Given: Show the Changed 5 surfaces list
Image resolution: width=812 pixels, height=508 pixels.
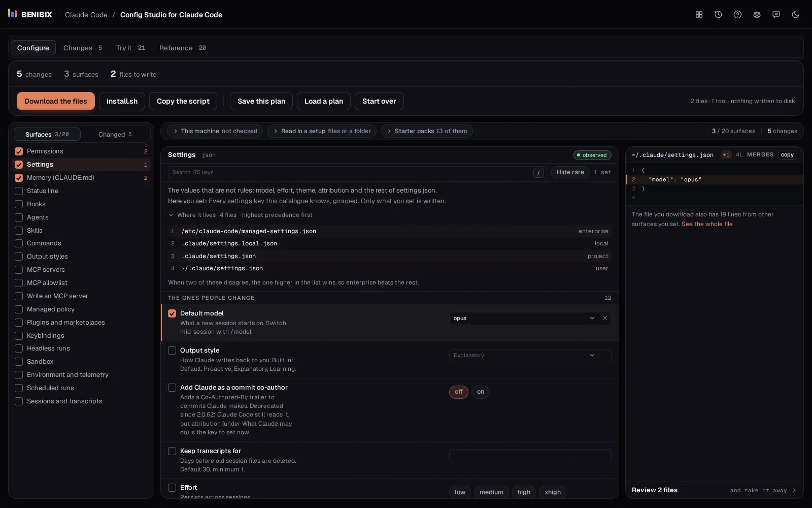Looking at the screenshot, I should pyautogui.click(x=115, y=134).
